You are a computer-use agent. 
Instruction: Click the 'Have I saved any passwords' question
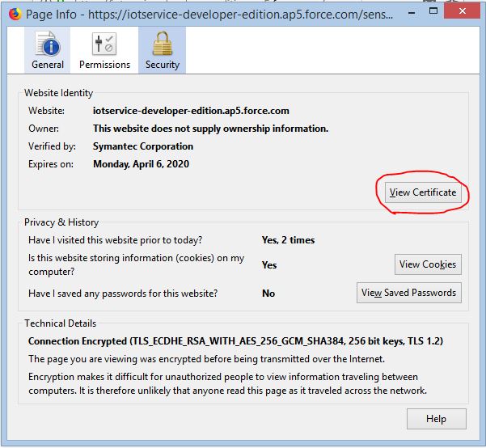click(123, 294)
